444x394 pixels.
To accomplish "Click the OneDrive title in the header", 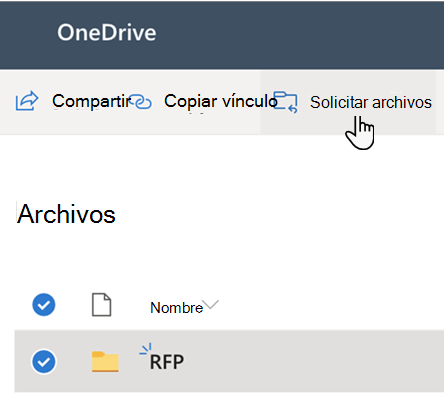I will coord(107,33).
